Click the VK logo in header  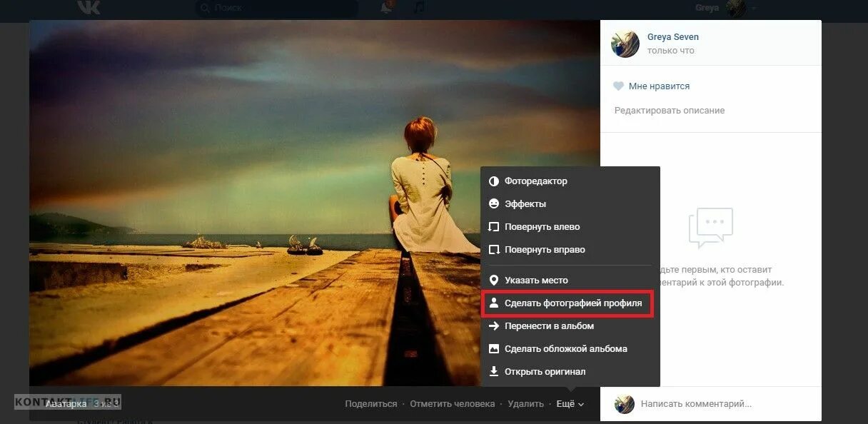[x=89, y=7]
